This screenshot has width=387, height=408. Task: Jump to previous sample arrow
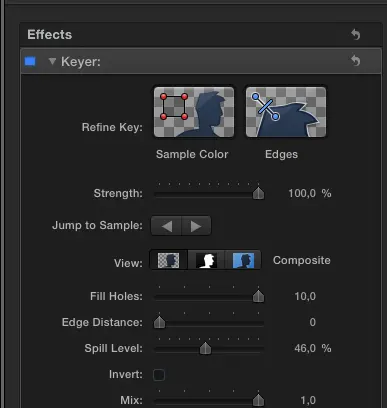166,226
